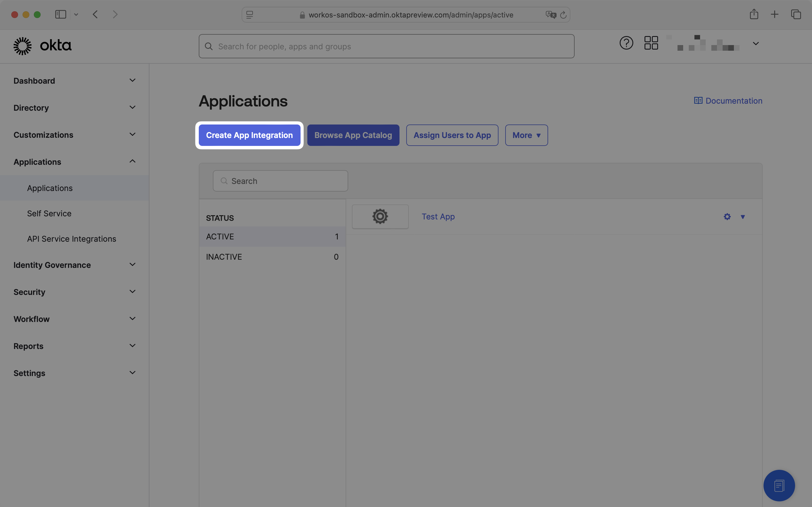
Task: Click the application Search field
Action: [x=280, y=181]
